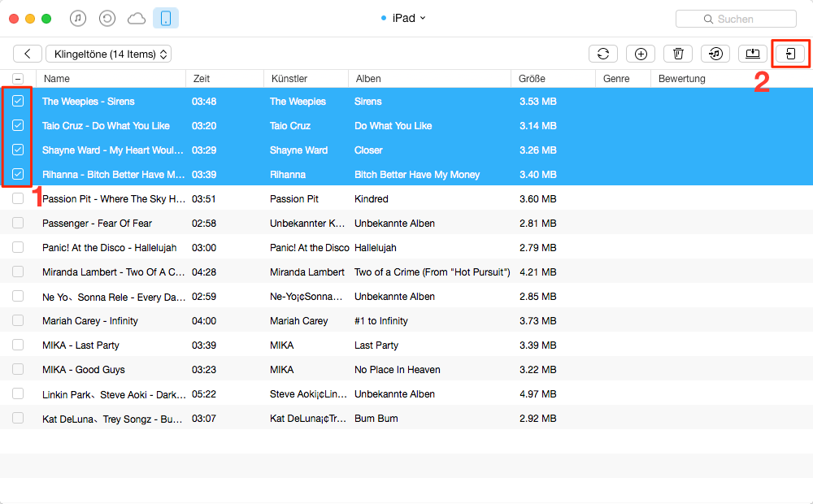This screenshot has width=813, height=504.
Task: Click 'Panic! At the Disco - Hallelujah' name
Action: tap(110, 248)
